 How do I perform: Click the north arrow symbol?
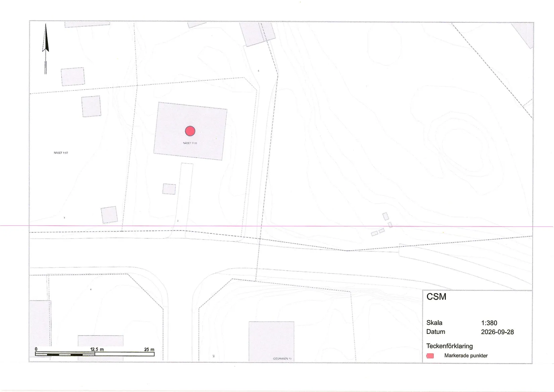click(45, 49)
